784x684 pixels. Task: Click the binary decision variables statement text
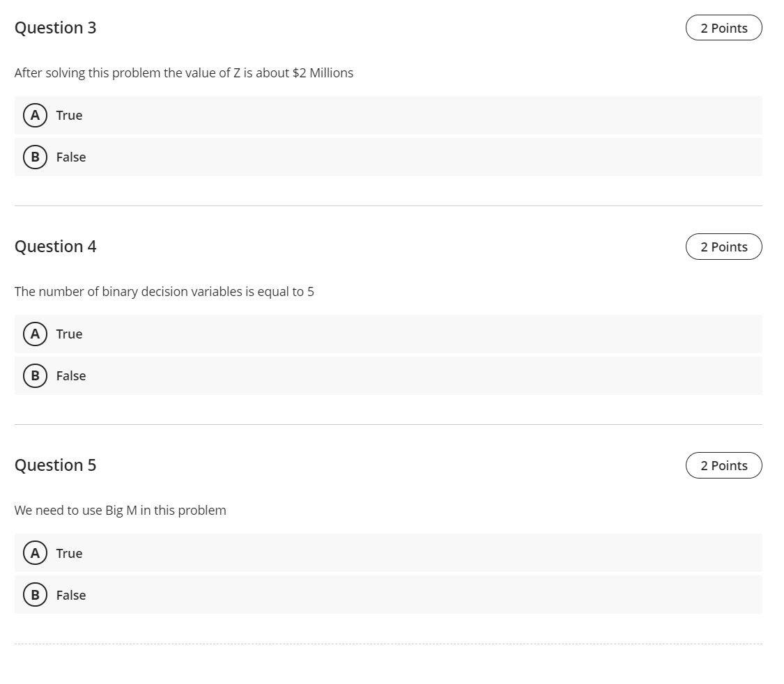[x=164, y=291]
